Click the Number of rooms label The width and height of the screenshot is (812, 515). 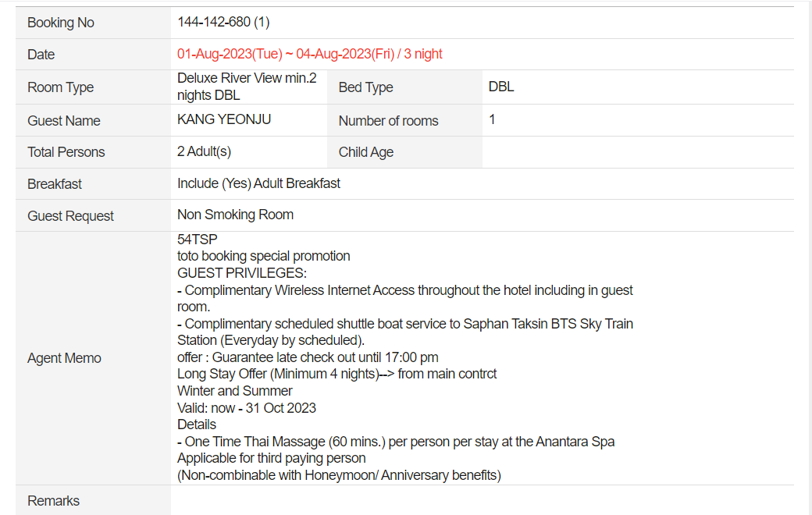pos(388,121)
